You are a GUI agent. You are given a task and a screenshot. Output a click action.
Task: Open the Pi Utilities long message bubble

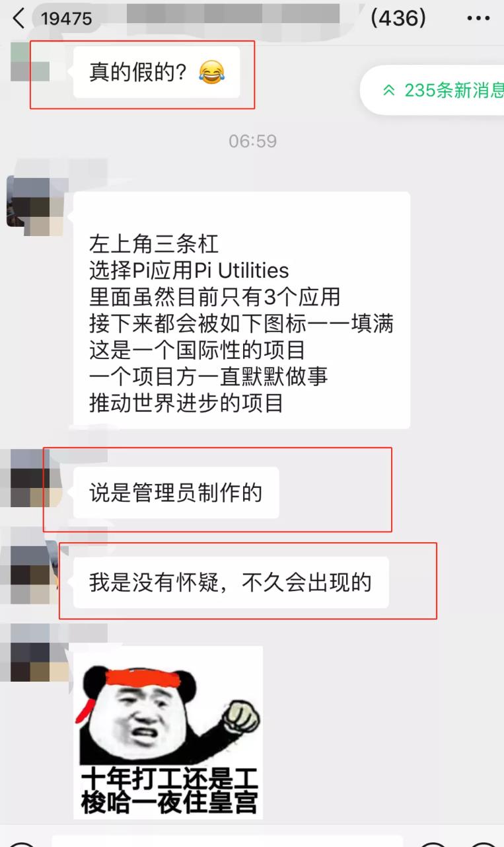(x=242, y=310)
